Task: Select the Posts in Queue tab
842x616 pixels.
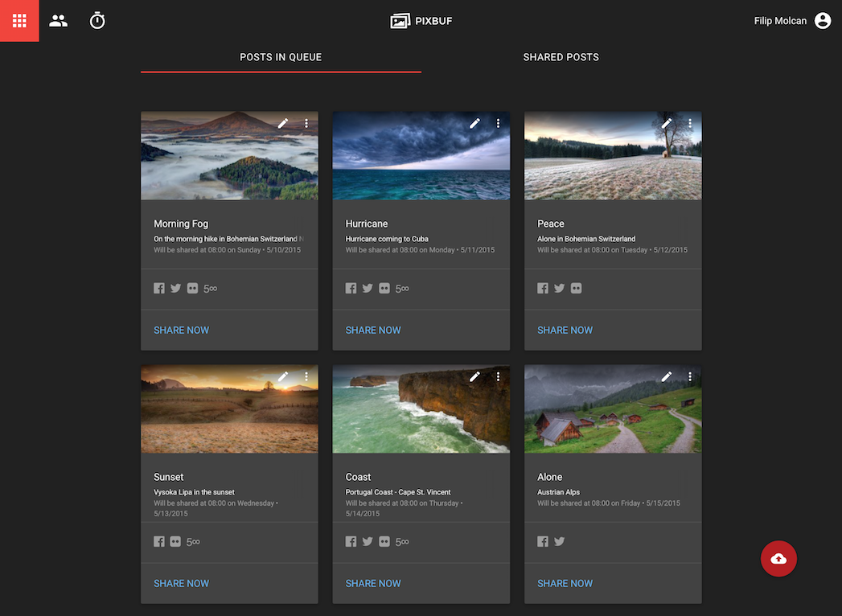Action: click(281, 57)
